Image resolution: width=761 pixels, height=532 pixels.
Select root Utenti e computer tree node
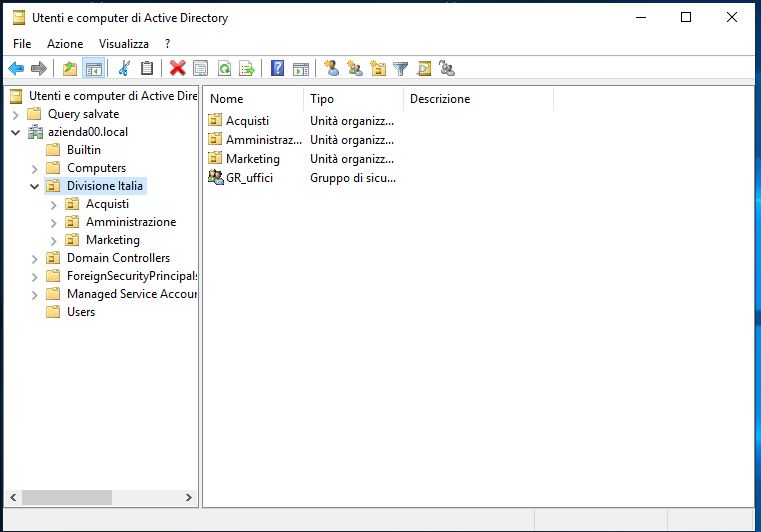click(113, 96)
